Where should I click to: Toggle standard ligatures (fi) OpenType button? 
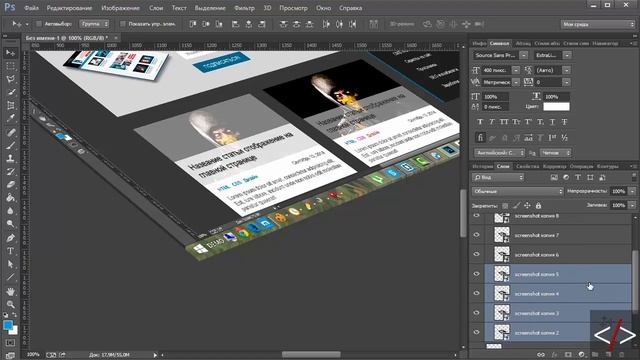(480, 138)
